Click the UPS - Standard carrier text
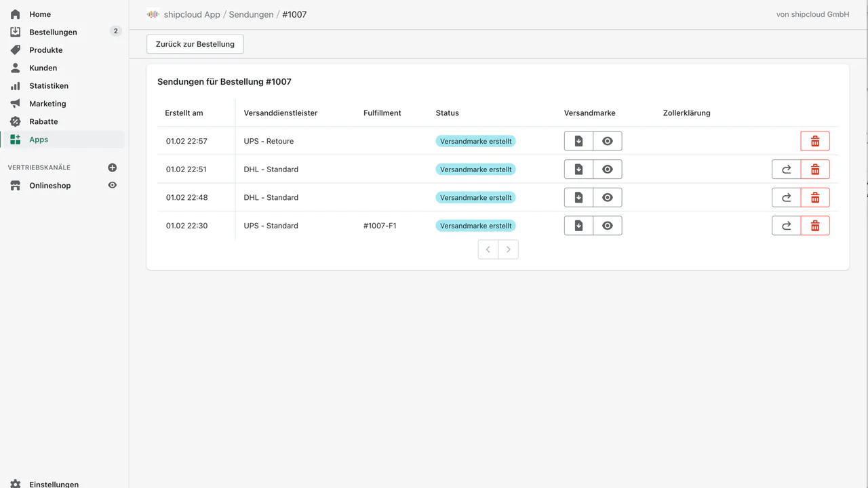This screenshot has width=868, height=488. (x=271, y=226)
